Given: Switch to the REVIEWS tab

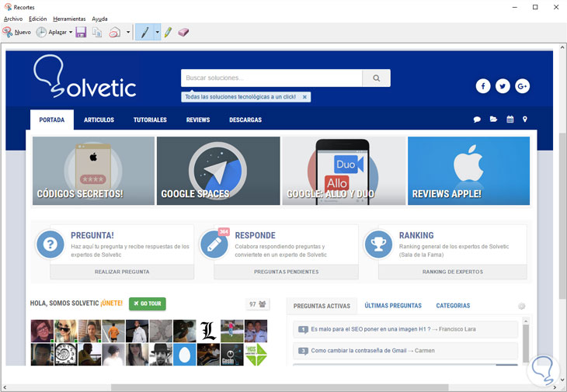Looking at the screenshot, I should [x=198, y=120].
